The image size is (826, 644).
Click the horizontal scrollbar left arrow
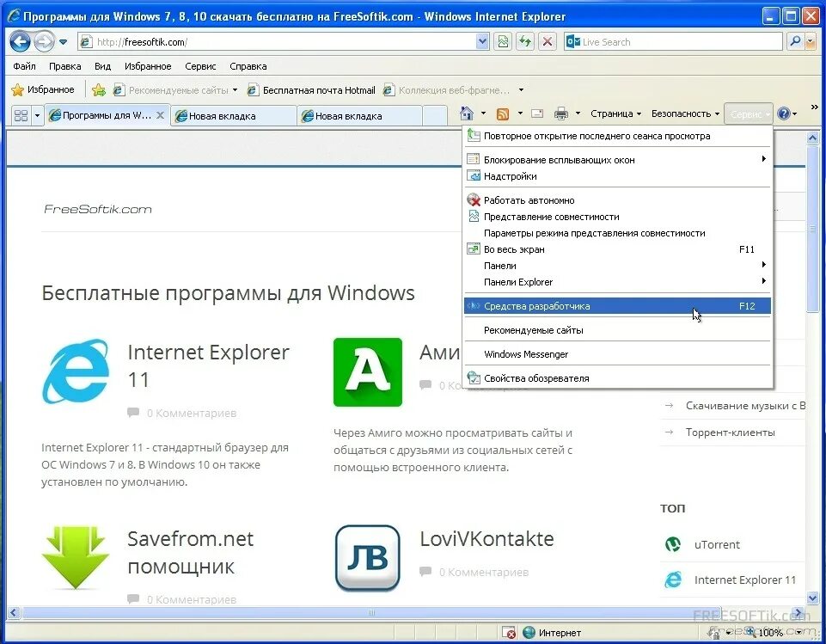click(x=14, y=613)
